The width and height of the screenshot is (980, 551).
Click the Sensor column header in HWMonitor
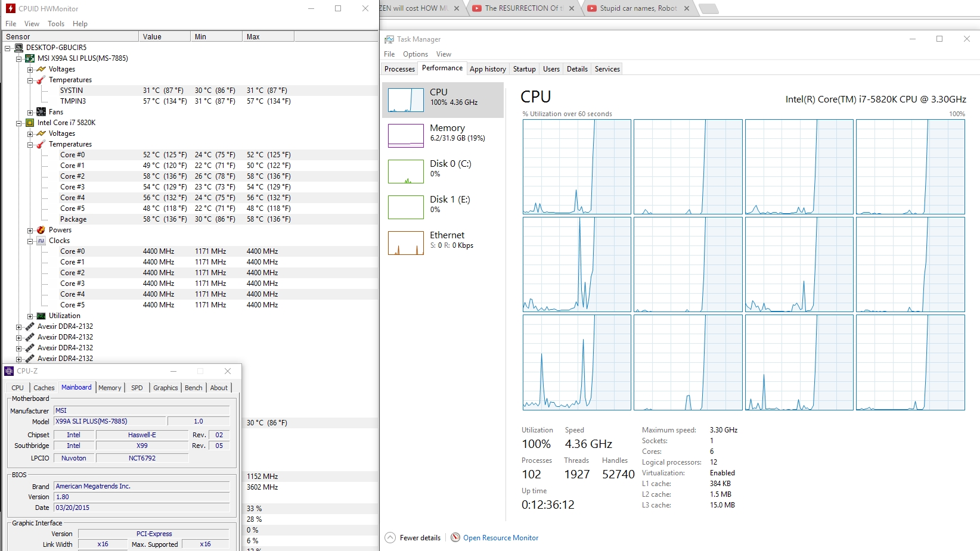pyautogui.click(x=70, y=36)
